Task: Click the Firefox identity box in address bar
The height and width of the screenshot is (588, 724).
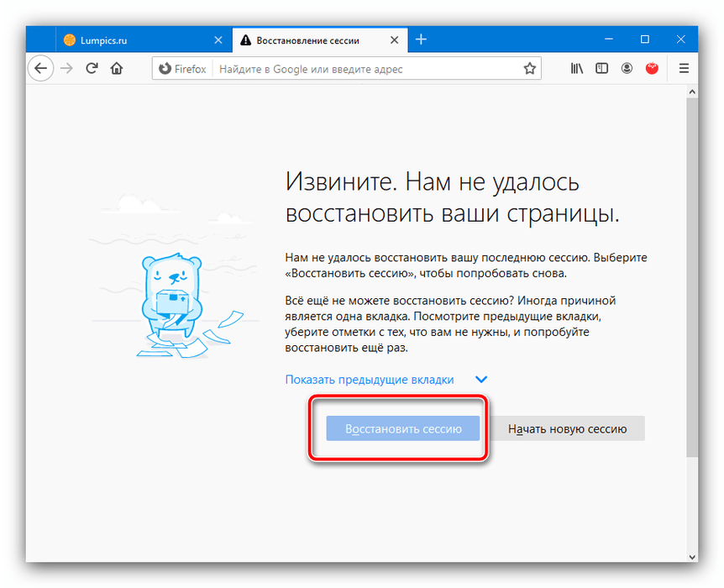Action: 182,69
